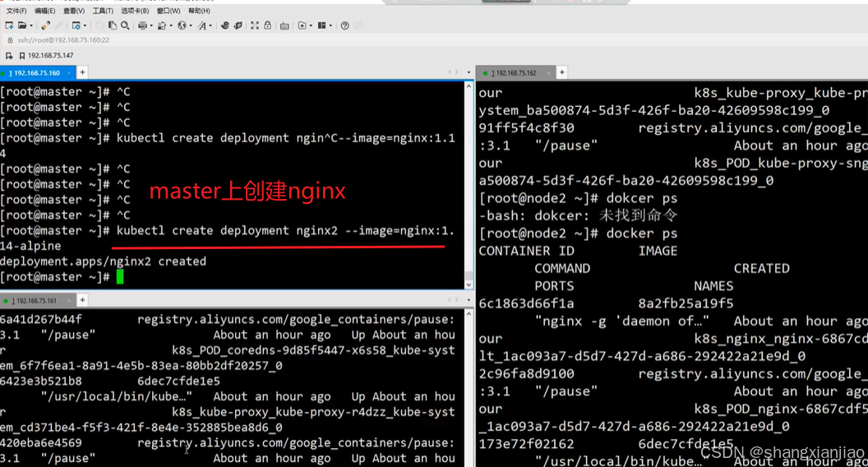Add new tab beside 192.168.75.160

click(82, 72)
